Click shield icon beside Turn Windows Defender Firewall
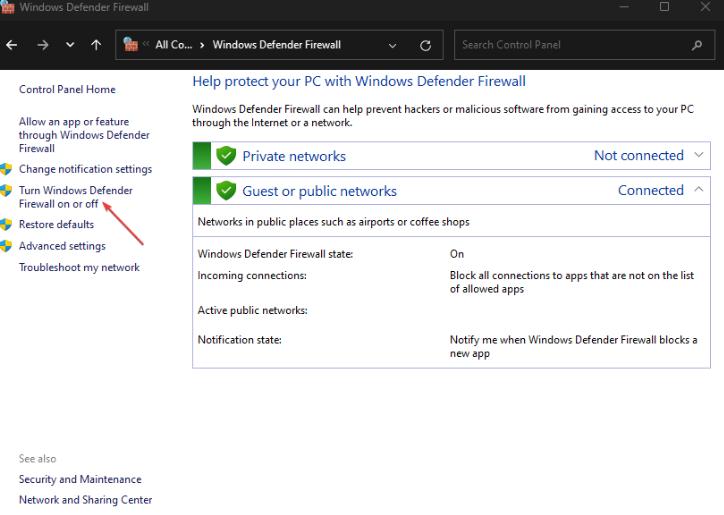This screenshot has width=724, height=515. pos(6,190)
